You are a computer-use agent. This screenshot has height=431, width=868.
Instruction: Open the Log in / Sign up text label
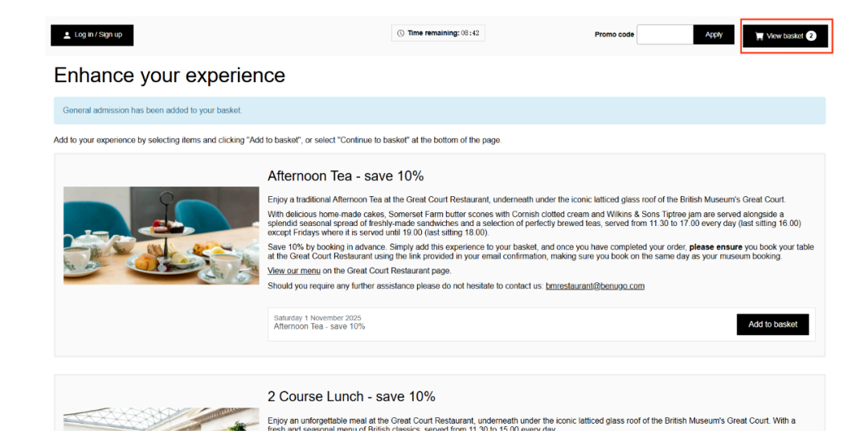98,35
